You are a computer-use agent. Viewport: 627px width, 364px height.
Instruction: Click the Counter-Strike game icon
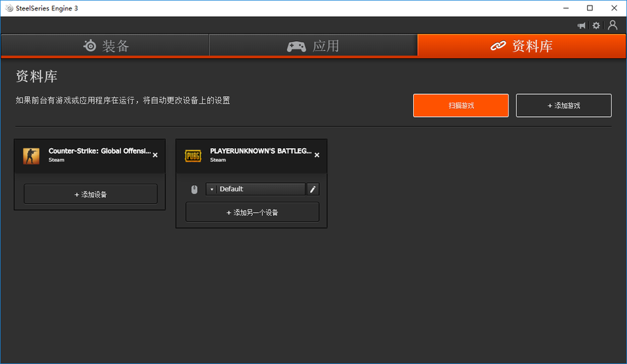click(x=31, y=156)
